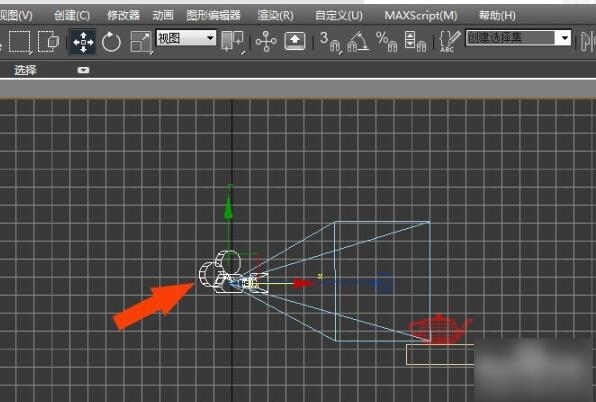This screenshot has height=402, width=596.
Task: Select the rectangular selection region tool
Action: click(20, 41)
